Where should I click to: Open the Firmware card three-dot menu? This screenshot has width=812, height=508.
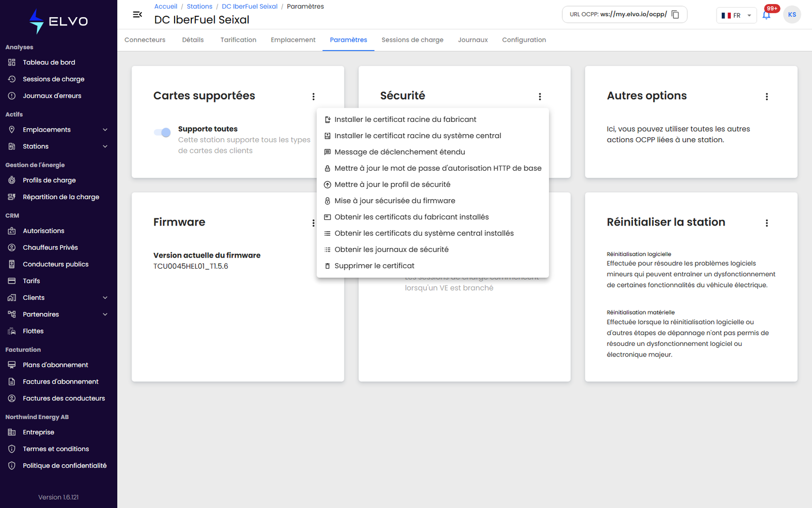click(x=313, y=223)
